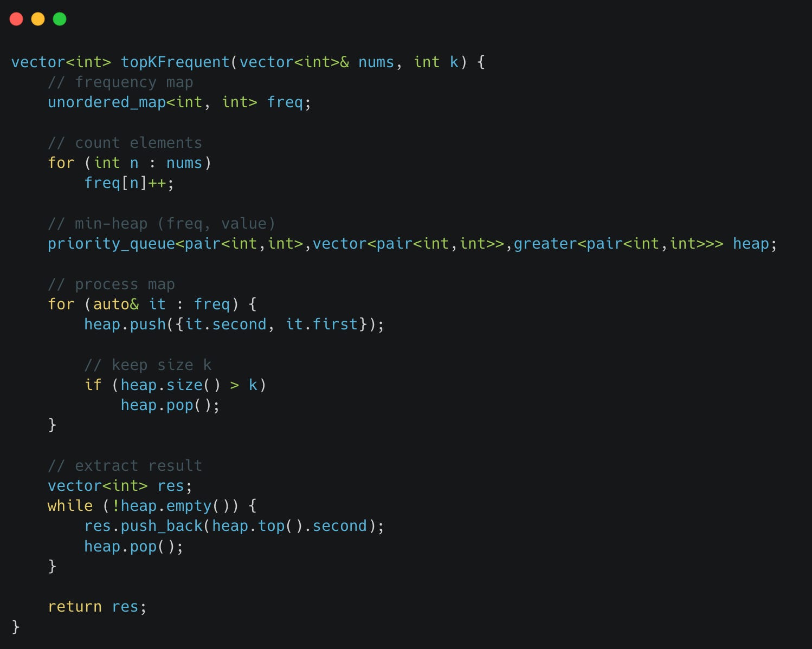Click the 'vector<int> res;' declaration
Screen dimensions: 812x649
pos(120,486)
